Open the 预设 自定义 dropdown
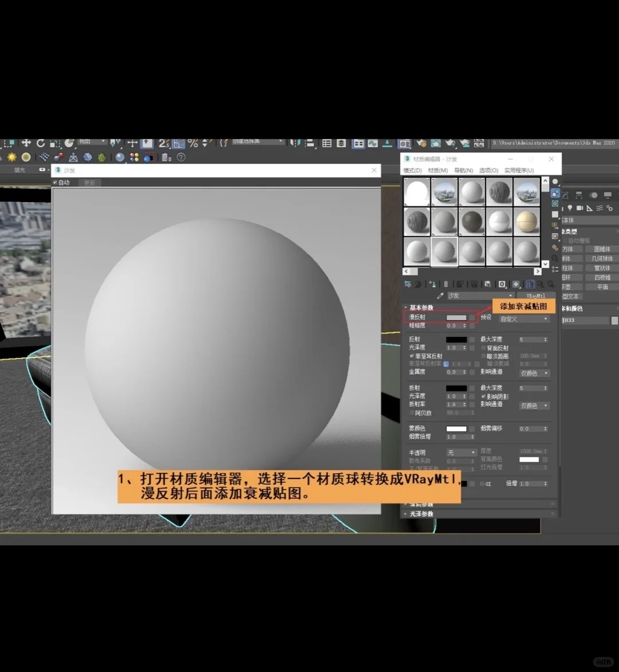Viewport: 619px width, 672px height. 524,319
